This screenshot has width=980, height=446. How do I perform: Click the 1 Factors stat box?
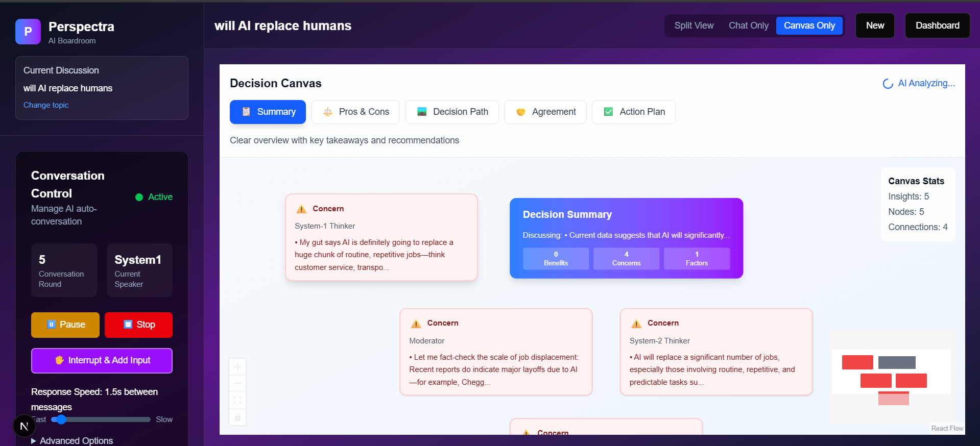[697, 259]
